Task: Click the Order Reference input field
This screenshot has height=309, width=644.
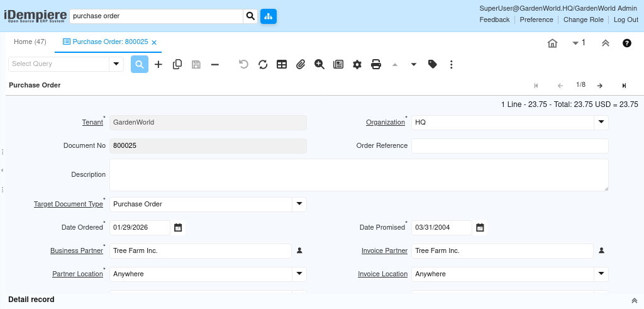Action: pyautogui.click(x=509, y=145)
